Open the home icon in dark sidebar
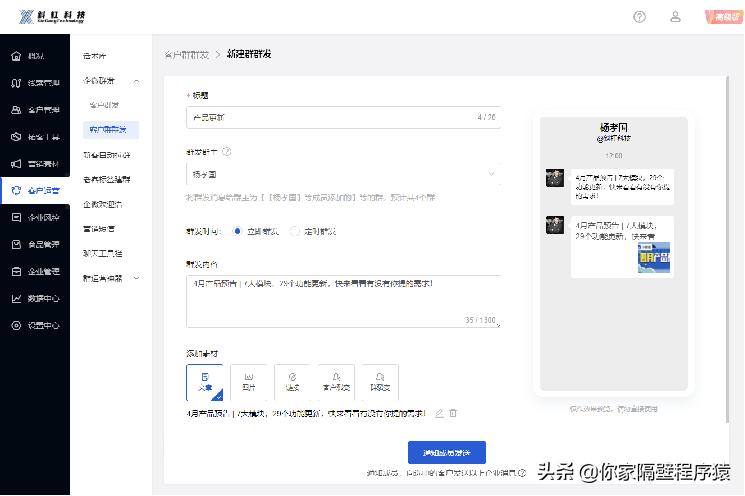Image resolution: width=745 pixels, height=496 pixels. coord(16,56)
